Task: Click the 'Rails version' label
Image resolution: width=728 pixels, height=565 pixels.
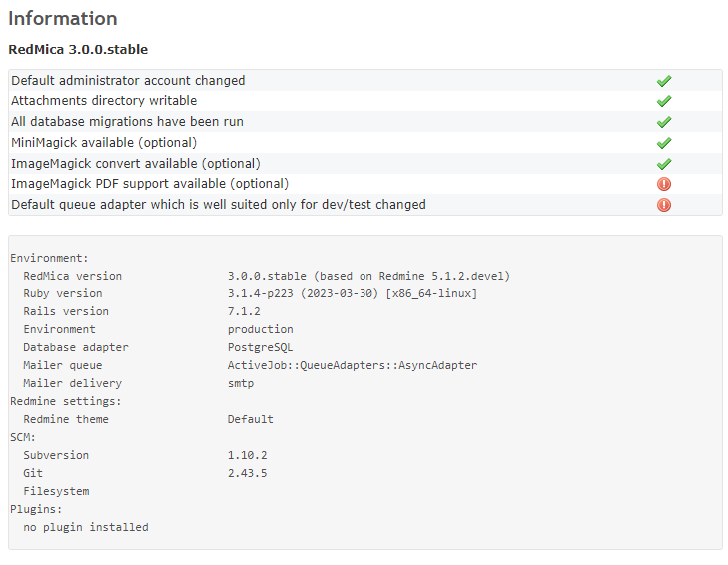Action: coord(66,311)
